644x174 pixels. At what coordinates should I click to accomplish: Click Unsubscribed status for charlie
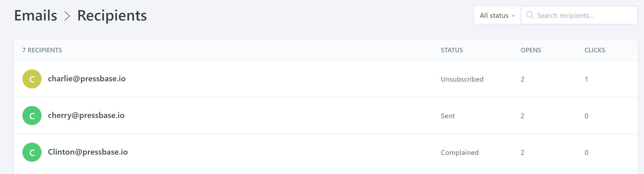coord(462,79)
